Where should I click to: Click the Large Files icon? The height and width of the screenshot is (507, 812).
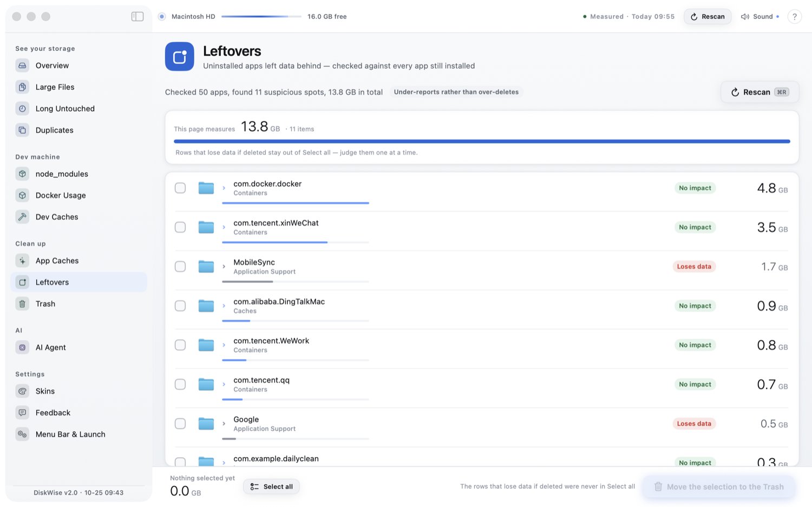[22, 87]
